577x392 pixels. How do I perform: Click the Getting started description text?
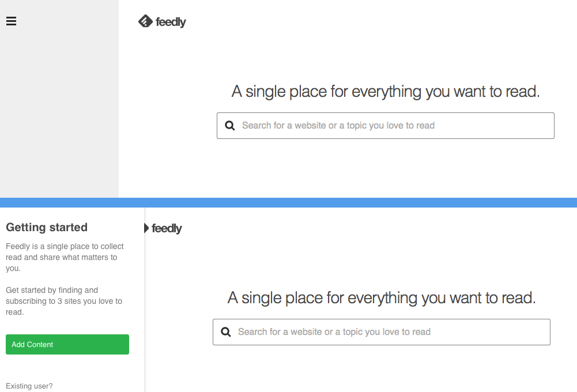point(65,257)
